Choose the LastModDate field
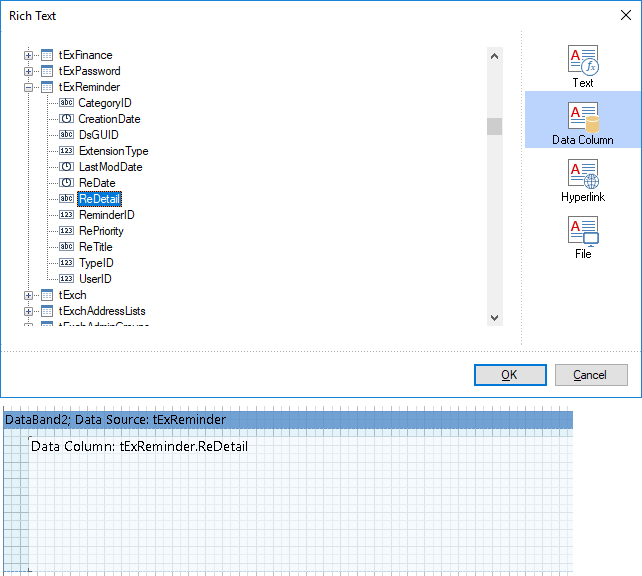The width and height of the screenshot is (642, 576). (110, 167)
